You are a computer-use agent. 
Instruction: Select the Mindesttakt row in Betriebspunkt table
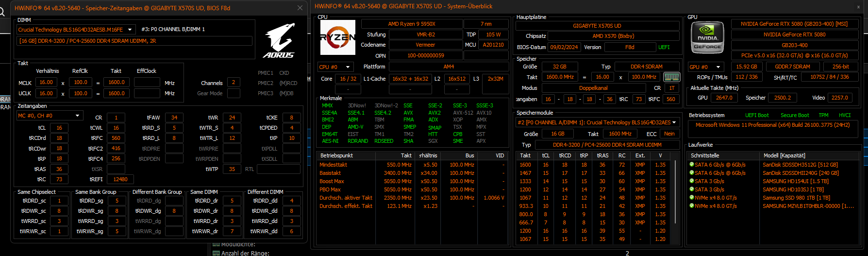tap(412, 165)
